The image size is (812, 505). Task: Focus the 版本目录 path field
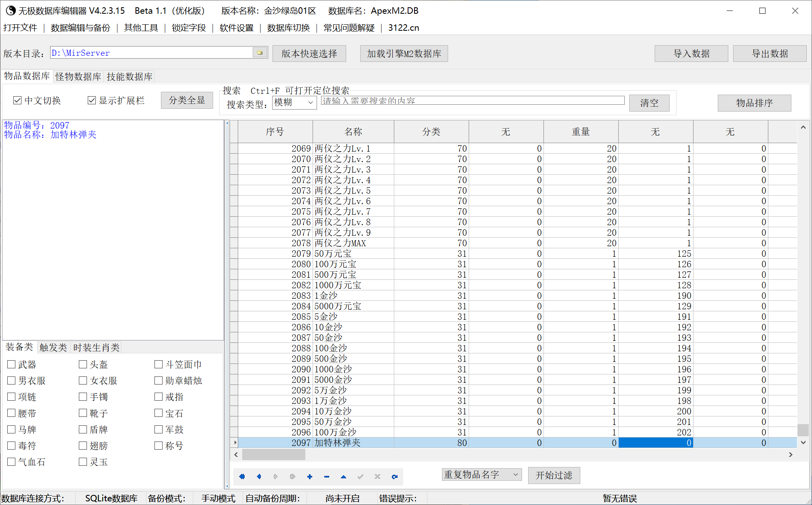tap(152, 53)
